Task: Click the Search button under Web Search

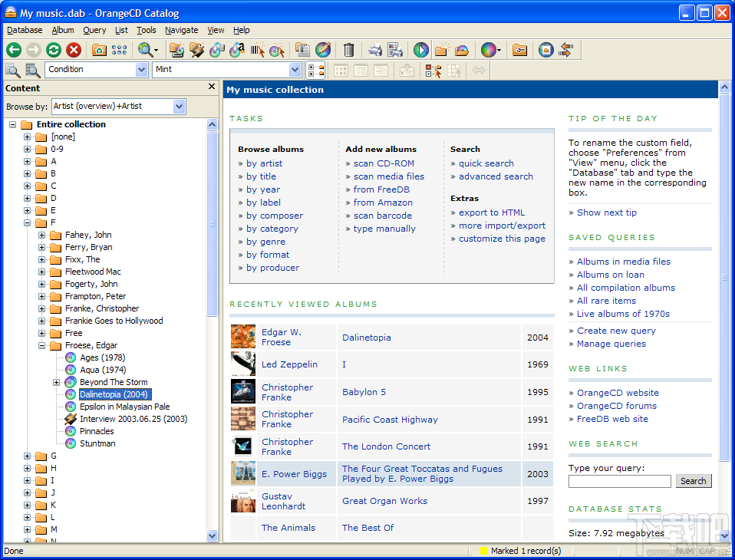Action: click(x=693, y=481)
